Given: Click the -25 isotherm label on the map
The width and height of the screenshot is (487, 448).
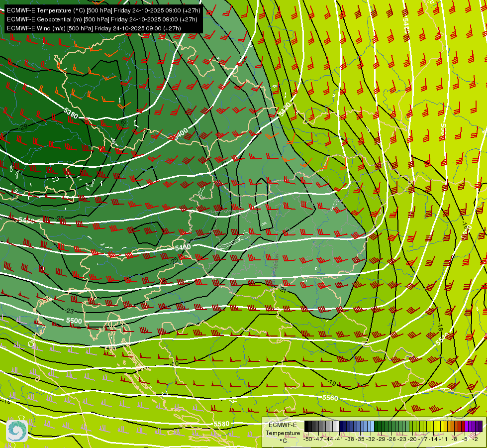Looking at the screenshot, I should tap(175, 260).
